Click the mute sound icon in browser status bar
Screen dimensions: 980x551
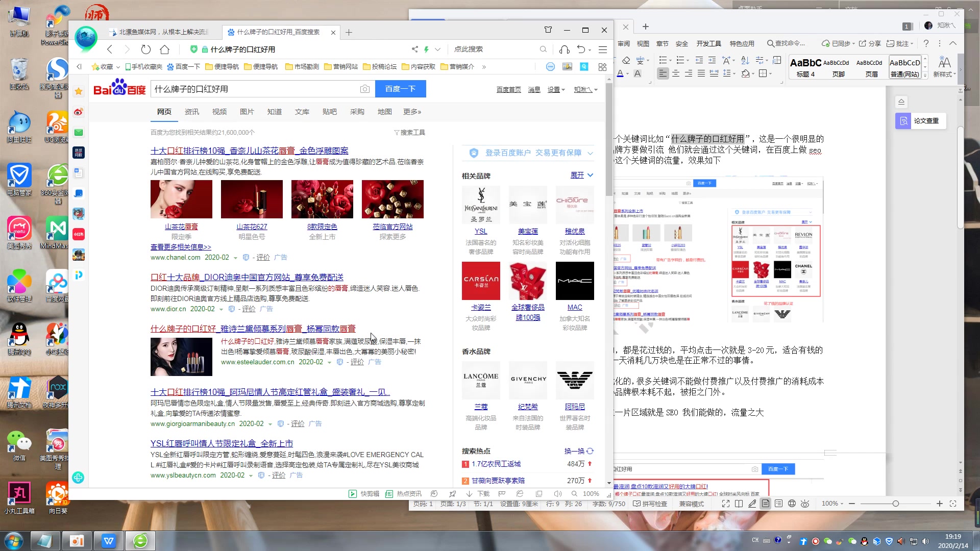[557, 494]
